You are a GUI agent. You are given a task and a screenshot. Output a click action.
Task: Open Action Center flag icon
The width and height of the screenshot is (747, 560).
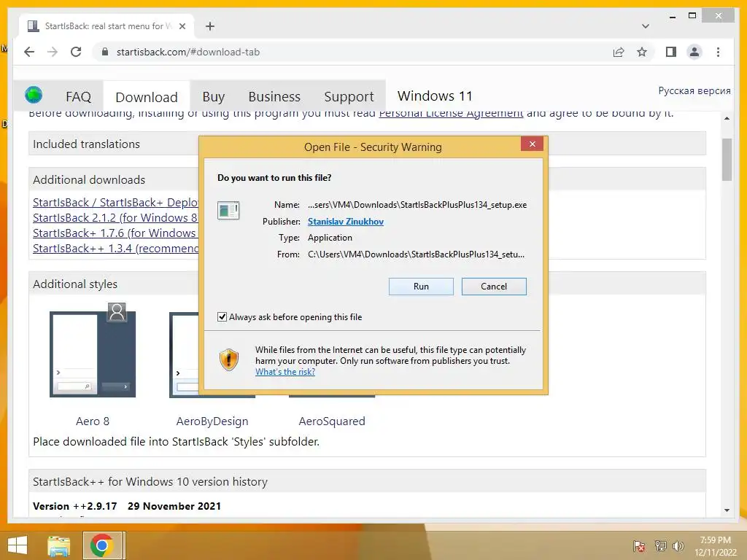pyautogui.click(x=639, y=545)
